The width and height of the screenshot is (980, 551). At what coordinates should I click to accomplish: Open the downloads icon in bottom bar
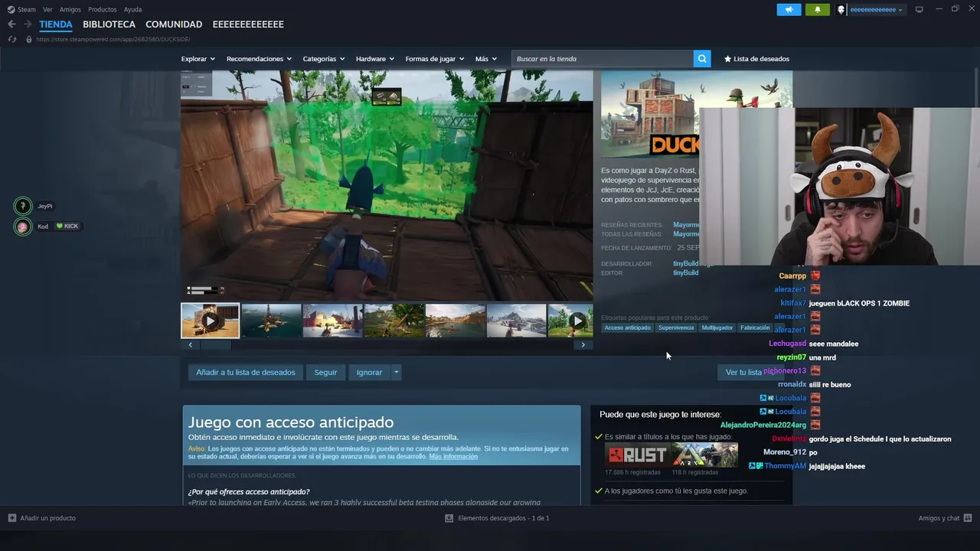point(449,518)
